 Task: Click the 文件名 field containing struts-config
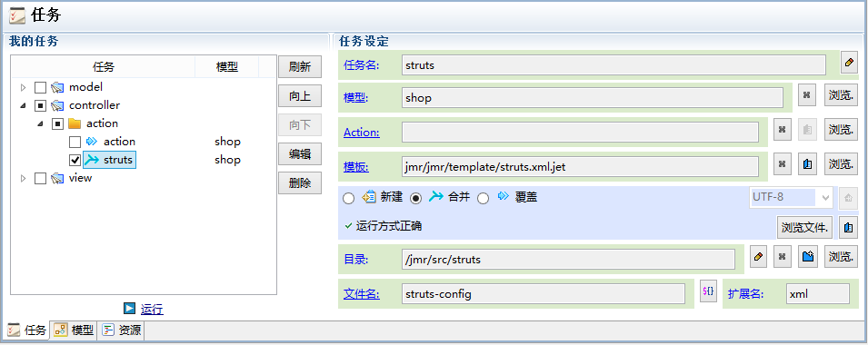click(544, 293)
